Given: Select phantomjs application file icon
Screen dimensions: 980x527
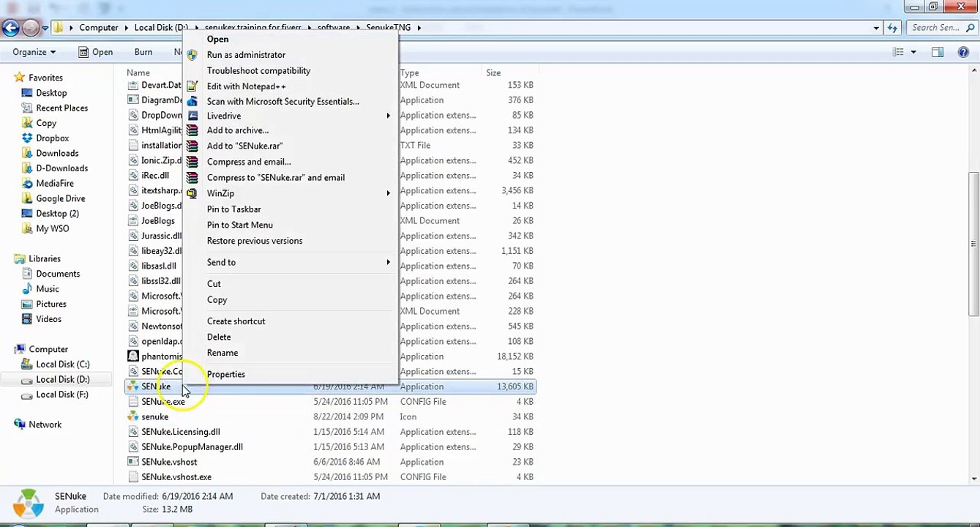Looking at the screenshot, I should 133,356.
